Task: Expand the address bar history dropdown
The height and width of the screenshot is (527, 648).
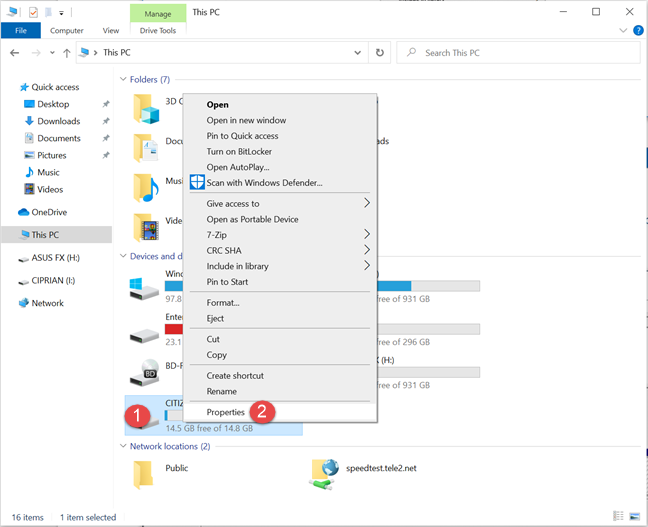Action: click(x=357, y=52)
